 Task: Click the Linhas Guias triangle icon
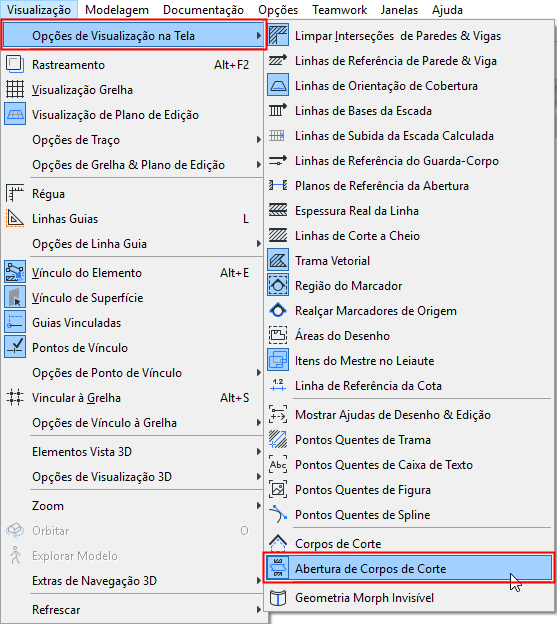(x=15, y=218)
